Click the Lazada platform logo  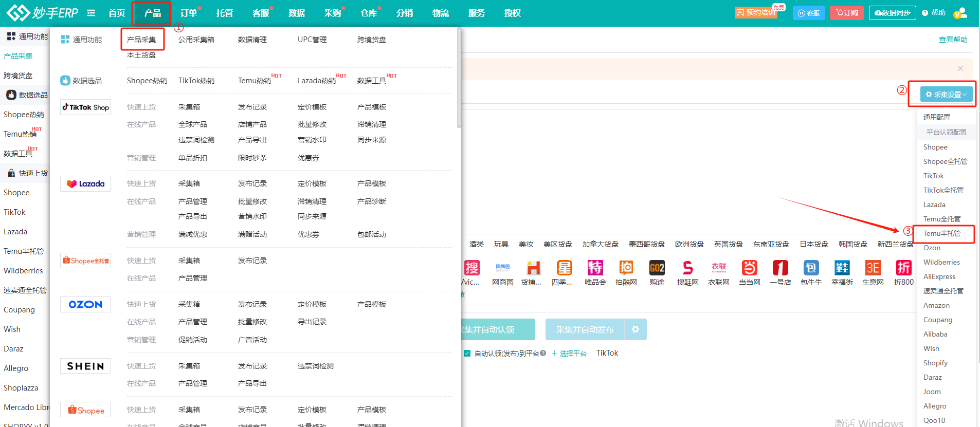tap(85, 183)
